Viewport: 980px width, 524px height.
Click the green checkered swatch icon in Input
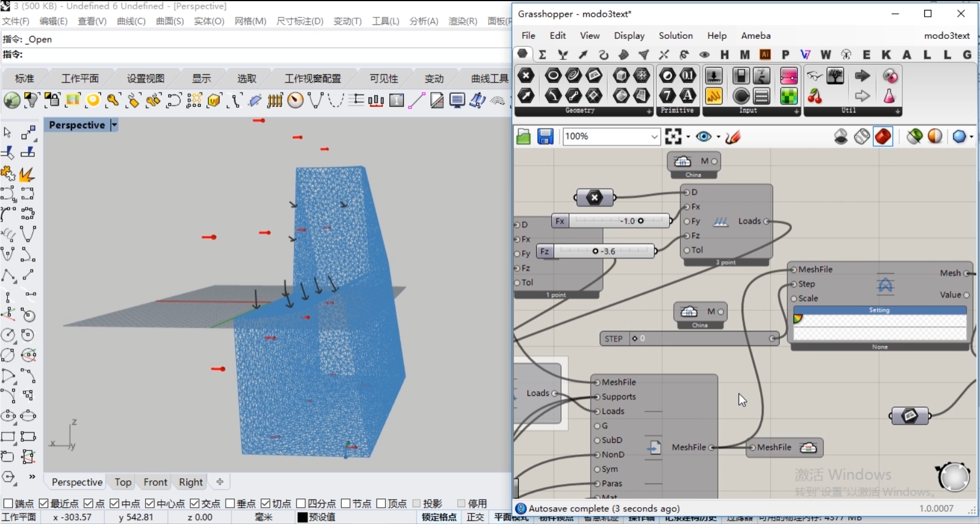click(x=789, y=96)
